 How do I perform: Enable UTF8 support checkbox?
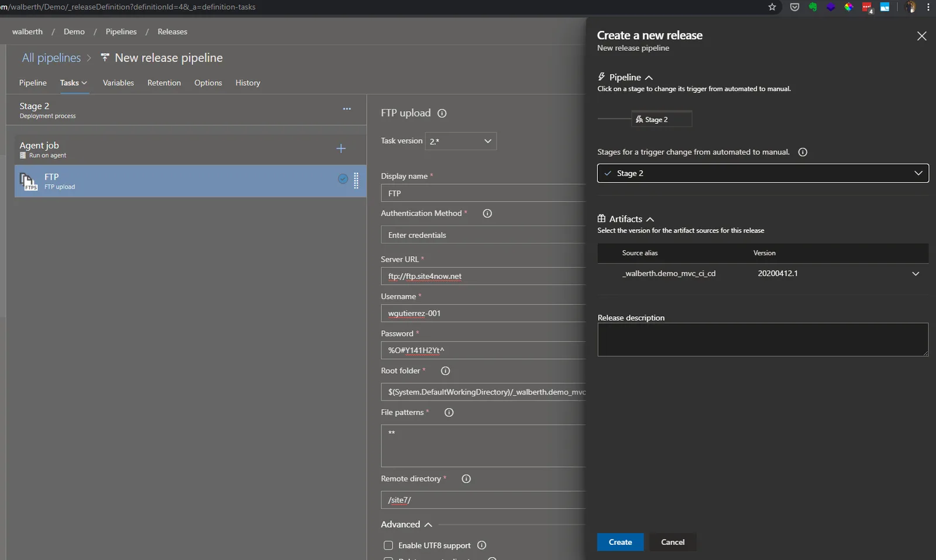point(388,545)
